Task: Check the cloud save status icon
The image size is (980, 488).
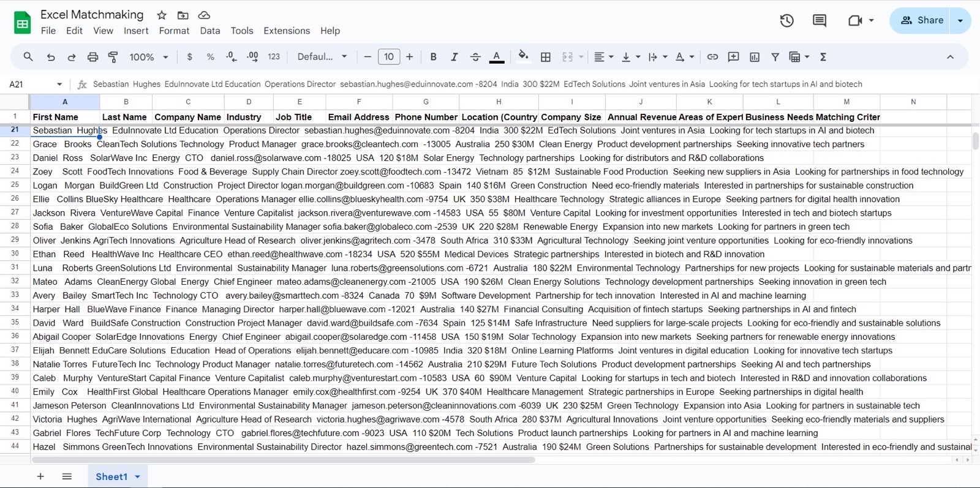Action: (x=204, y=15)
